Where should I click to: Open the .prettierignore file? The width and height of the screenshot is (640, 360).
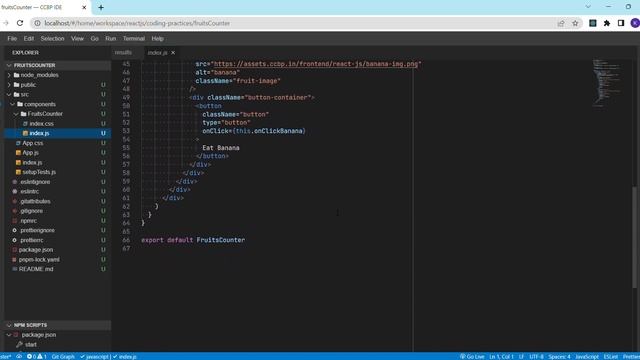tap(57, 230)
